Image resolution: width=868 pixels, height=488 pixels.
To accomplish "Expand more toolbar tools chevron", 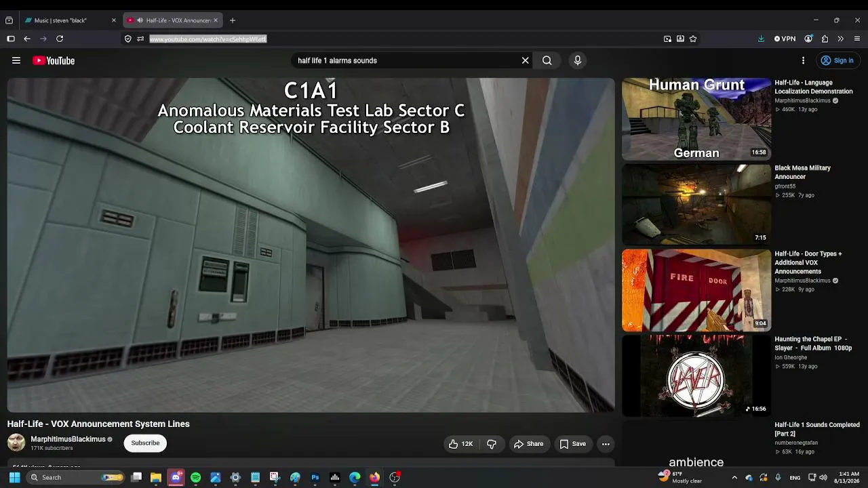I will click(x=841, y=39).
